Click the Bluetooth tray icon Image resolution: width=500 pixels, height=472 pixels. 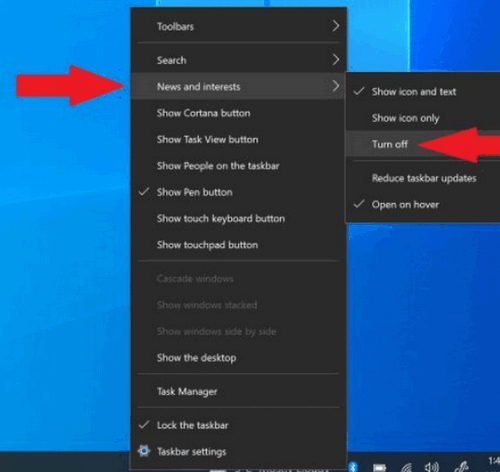(353, 467)
